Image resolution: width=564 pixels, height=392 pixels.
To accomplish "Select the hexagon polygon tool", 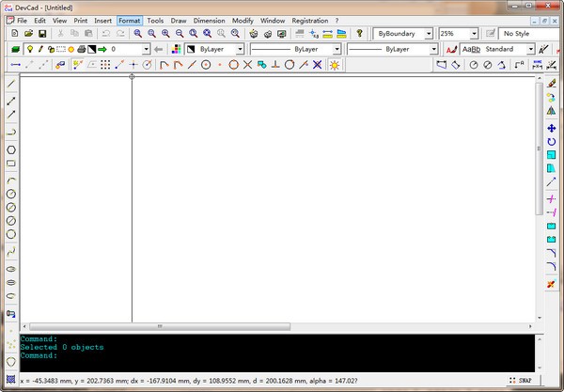I will coord(10,149).
